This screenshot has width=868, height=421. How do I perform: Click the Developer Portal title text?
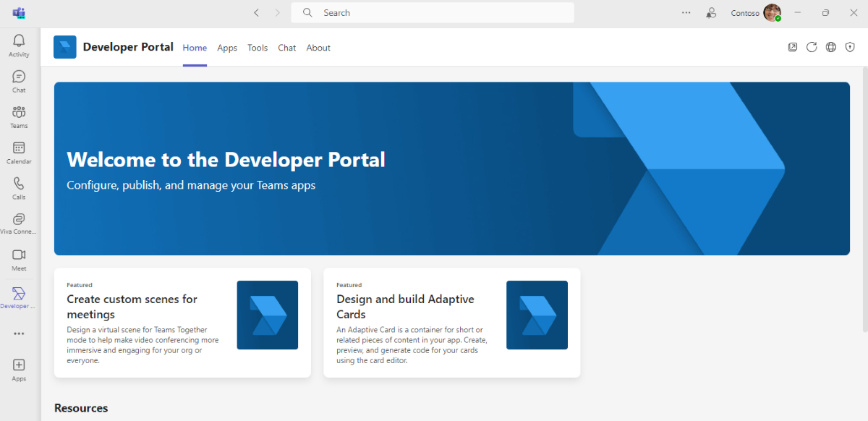pos(128,47)
